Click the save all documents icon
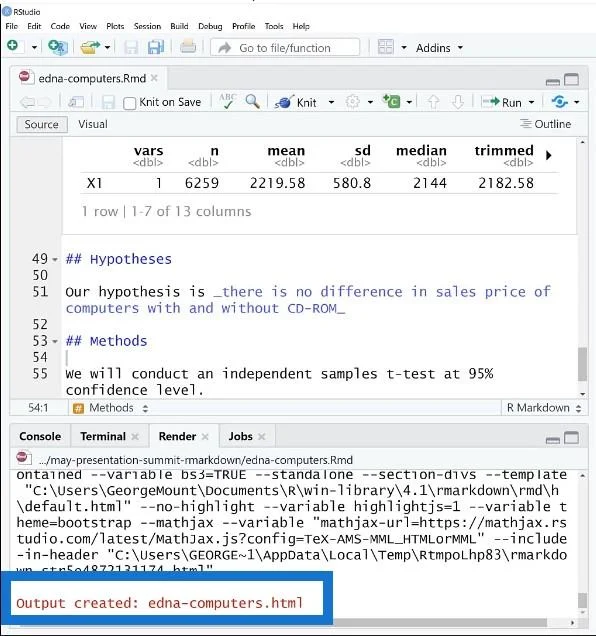596x636 pixels. (156, 47)
